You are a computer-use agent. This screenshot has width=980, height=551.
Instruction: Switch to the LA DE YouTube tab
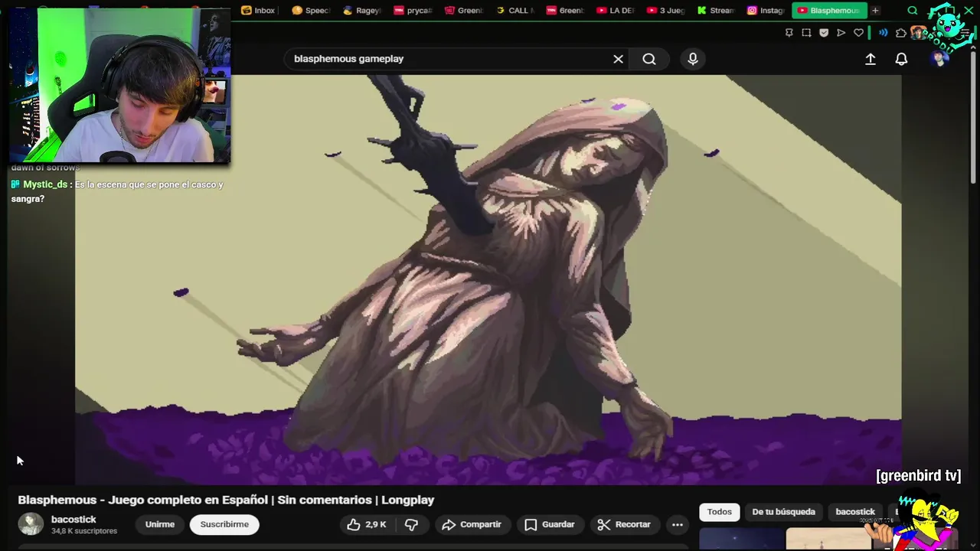click(616, 11)
